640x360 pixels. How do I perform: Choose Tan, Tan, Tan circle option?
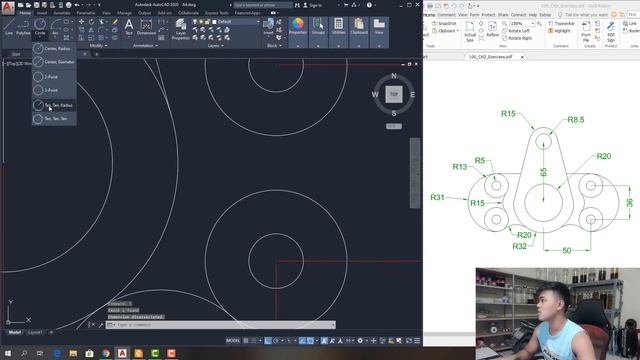pyautogui.click(x=54, y=119)
